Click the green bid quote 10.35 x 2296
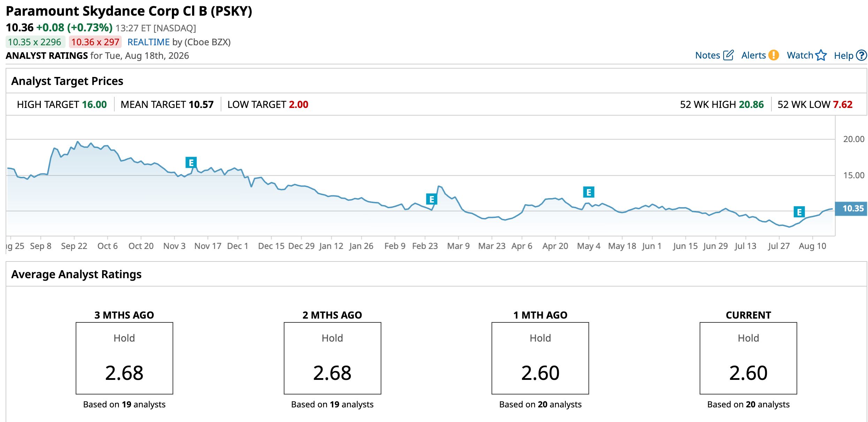This screenshot has width=868, height=422. point(35,42)
